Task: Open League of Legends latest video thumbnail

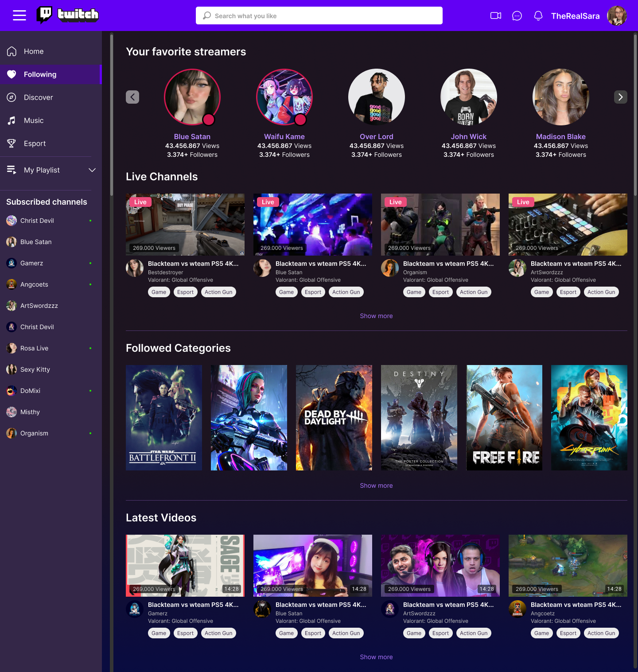Action: click(x=568, y=566)
